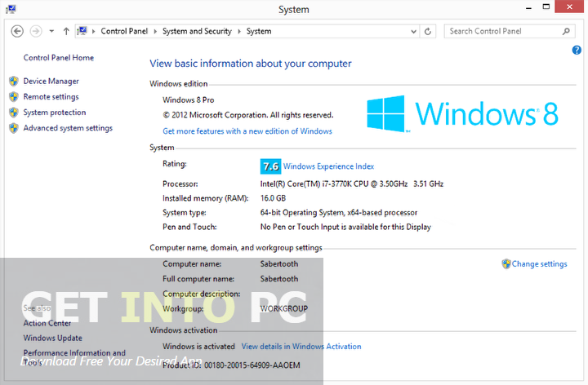588x385 pixels.
Task: Click the forward navigation arrow
Action: (36, 31)
